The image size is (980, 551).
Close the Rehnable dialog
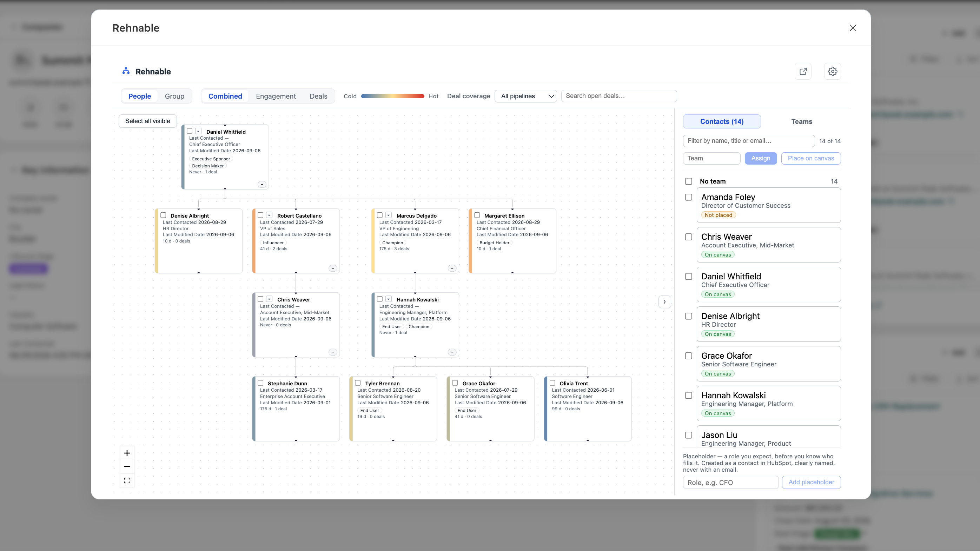pos(853,28)
